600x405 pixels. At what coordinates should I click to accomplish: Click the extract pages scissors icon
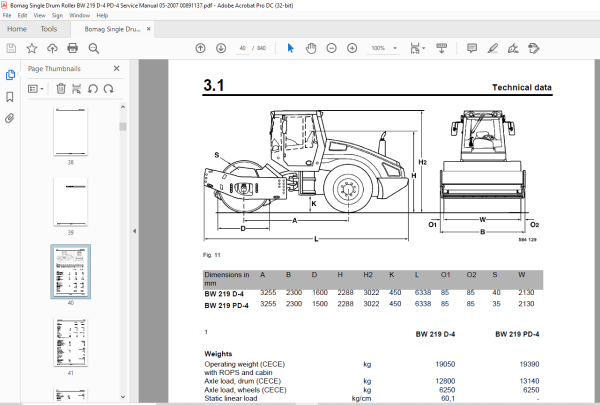[x=77, y=89]
